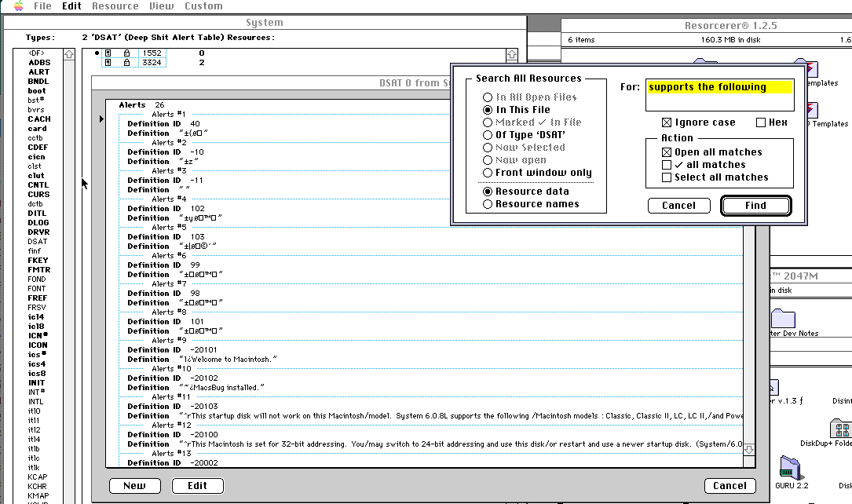Click the document icon in resource row 3324
Viewport: 852px width, 504px height.
click(108, 63)
